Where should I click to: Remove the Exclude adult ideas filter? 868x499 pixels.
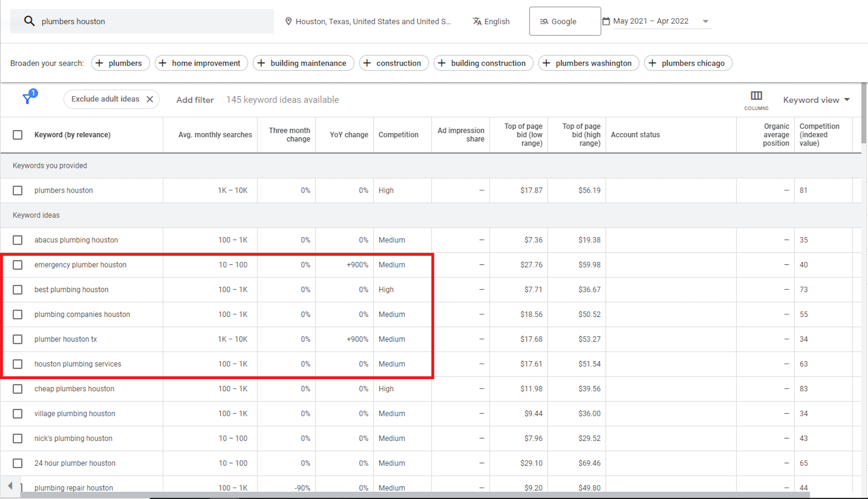click(150, 99)
